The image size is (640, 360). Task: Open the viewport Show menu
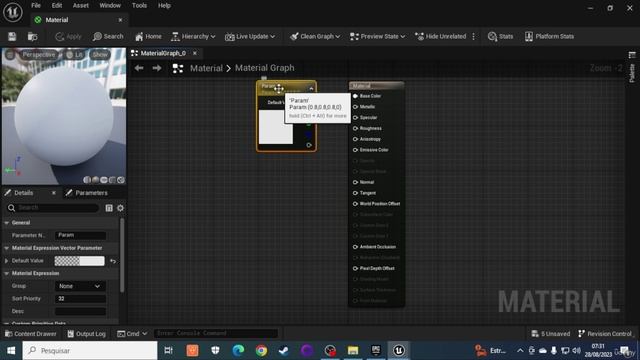(100, 54)
